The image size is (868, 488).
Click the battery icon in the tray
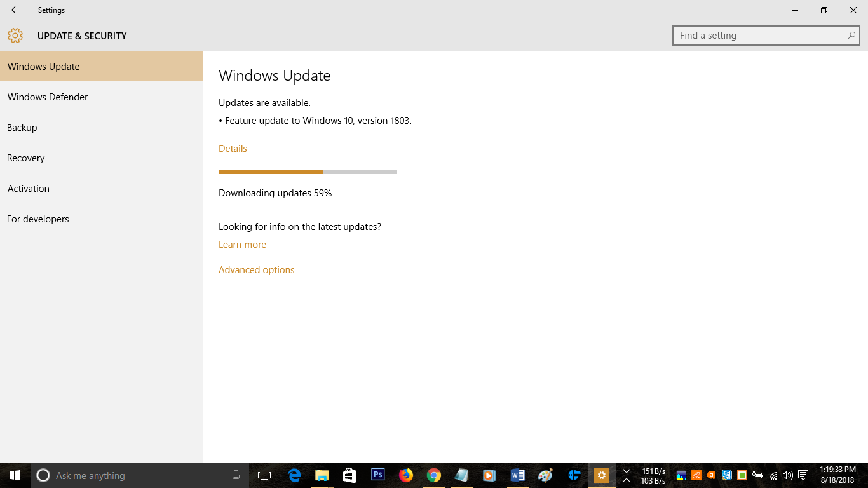coord(757,475)
